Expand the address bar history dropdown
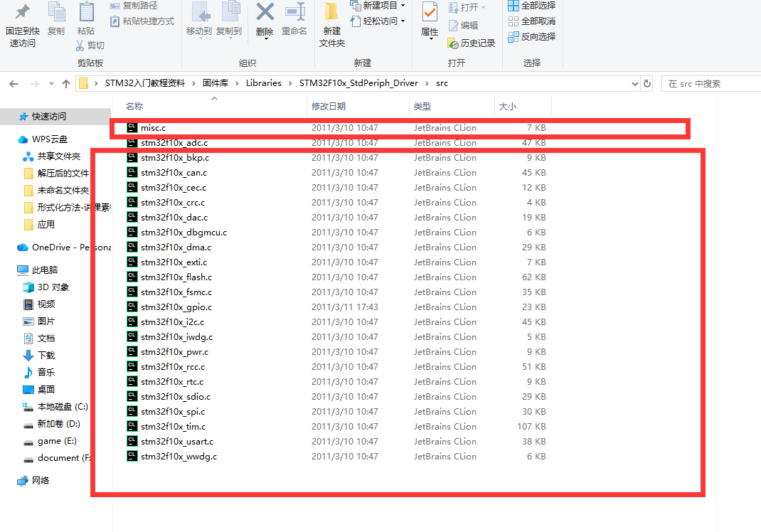The image size is (761, 532). click(x=635, y=83)
